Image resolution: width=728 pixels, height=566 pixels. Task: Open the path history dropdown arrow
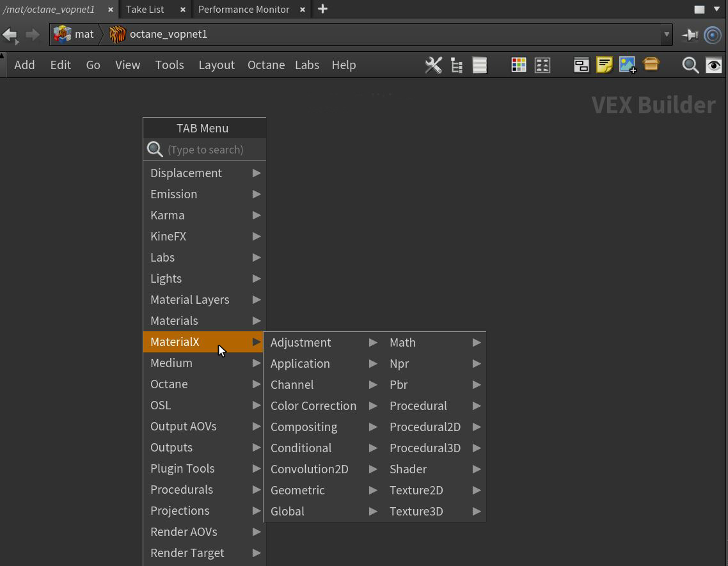click(x=667, y=35)
